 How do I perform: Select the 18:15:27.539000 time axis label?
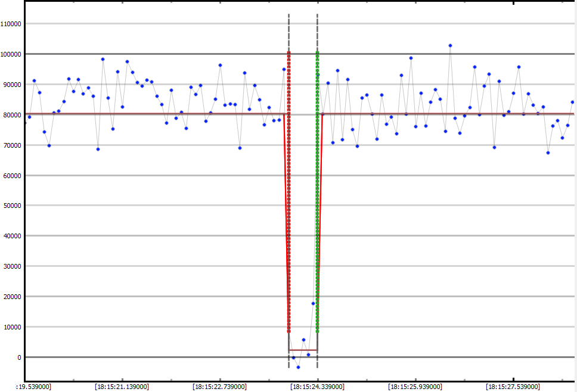(513, 387)
